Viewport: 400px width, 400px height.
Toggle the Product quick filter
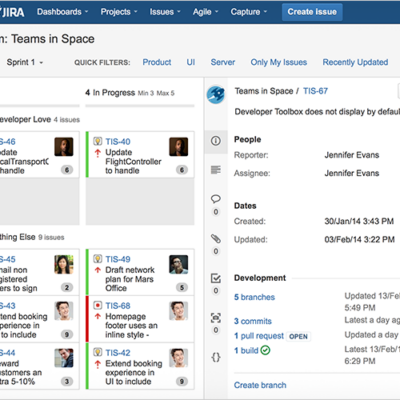(x=157, y=62)
